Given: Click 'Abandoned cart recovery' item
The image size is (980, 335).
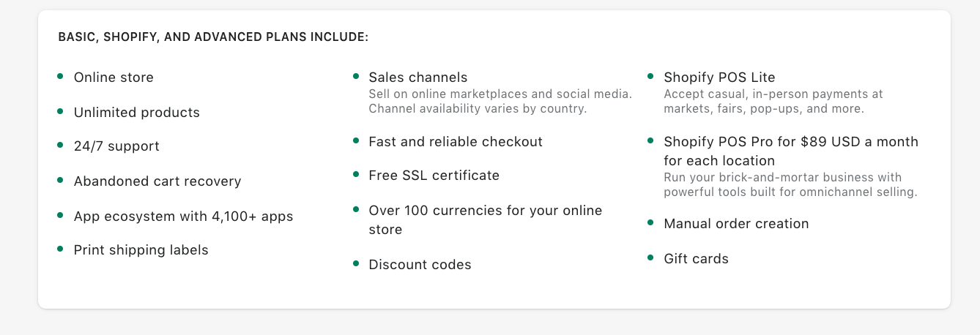Looking at the screenshot, I should click(x=157, y=181).
